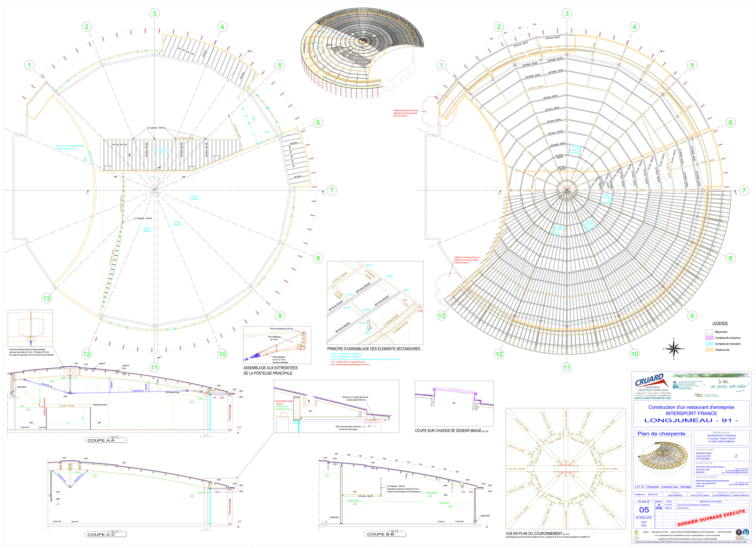Screen dimensions: 756x548
Task: Click the Qualibat RGE certification badge
Action: coord(676,385)
